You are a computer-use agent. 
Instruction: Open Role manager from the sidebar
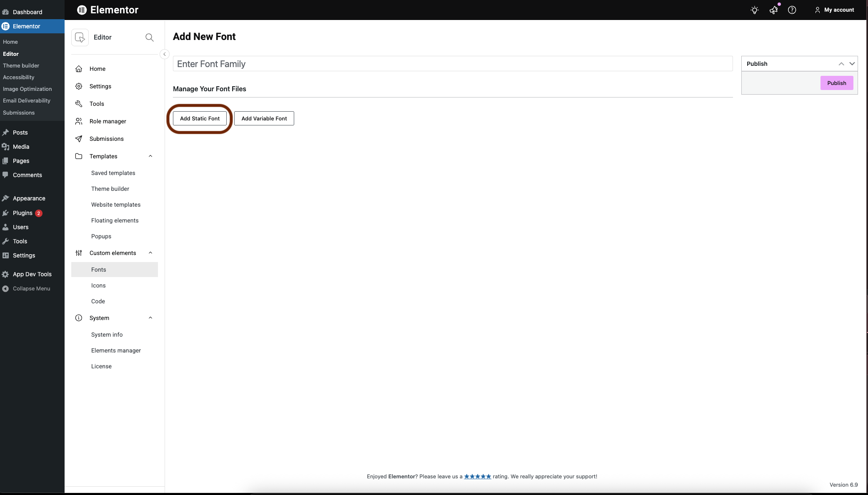(x=108, y=121)
